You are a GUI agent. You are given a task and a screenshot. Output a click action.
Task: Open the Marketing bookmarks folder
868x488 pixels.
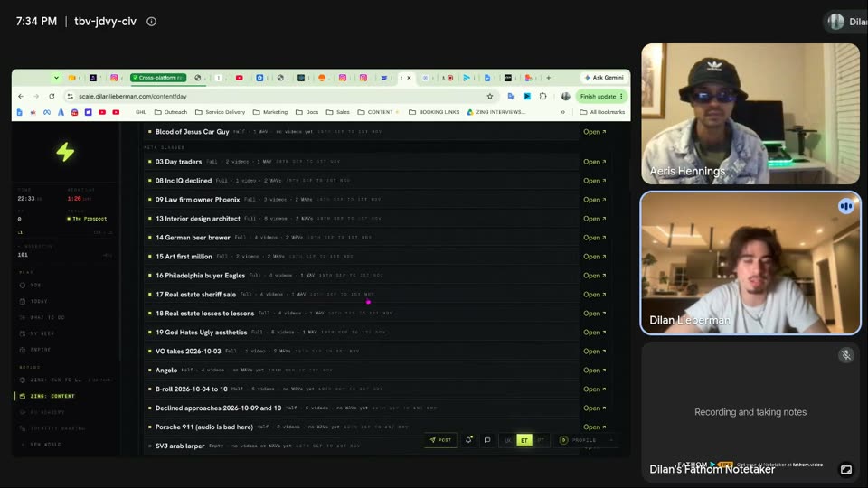click(270, 112)
